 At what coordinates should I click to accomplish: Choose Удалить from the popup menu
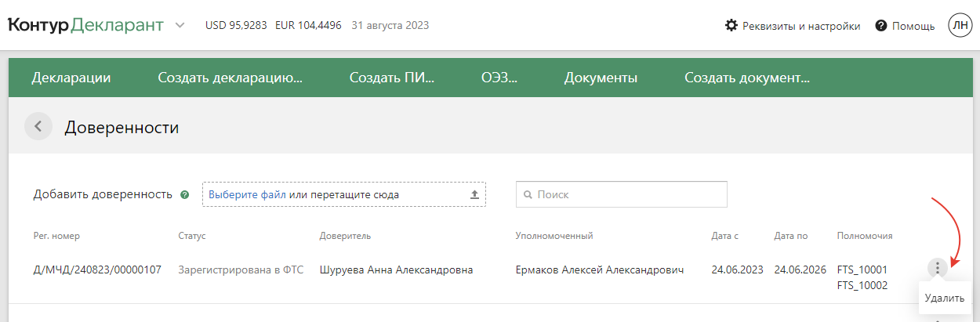(944, 298)
